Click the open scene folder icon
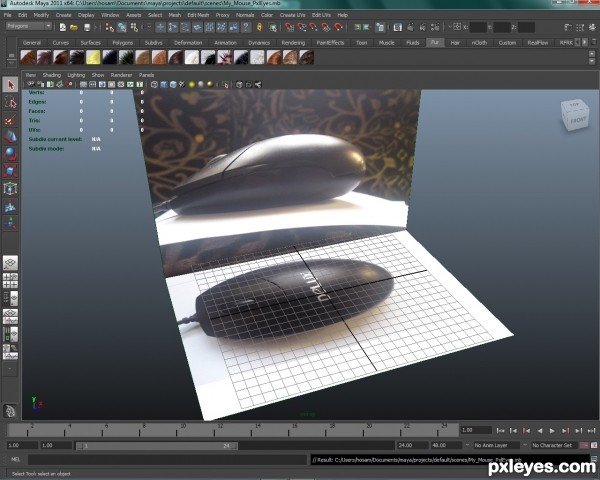Screen dimensions: 600x480 coord(74,27)
